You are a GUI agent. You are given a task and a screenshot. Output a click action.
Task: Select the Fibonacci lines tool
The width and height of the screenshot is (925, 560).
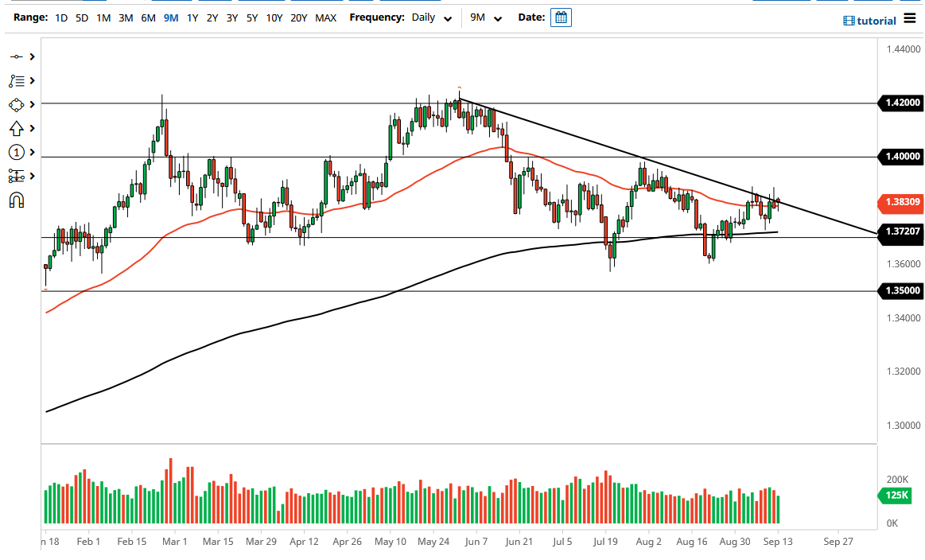tap(16, 80)
